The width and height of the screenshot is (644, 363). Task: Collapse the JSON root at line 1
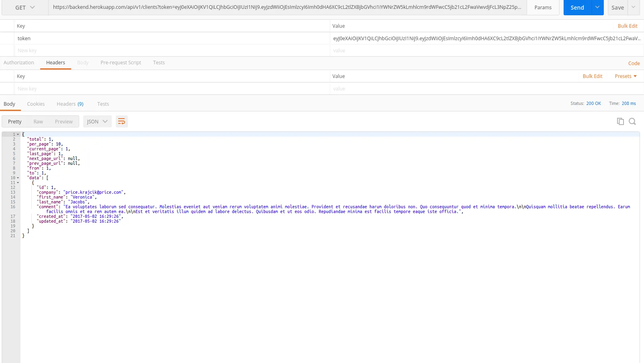tap(18, 134)
